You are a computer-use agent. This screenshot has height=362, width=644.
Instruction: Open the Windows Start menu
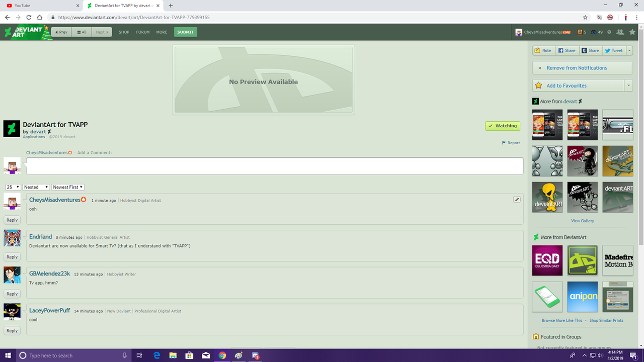click(x=8, y=355)
